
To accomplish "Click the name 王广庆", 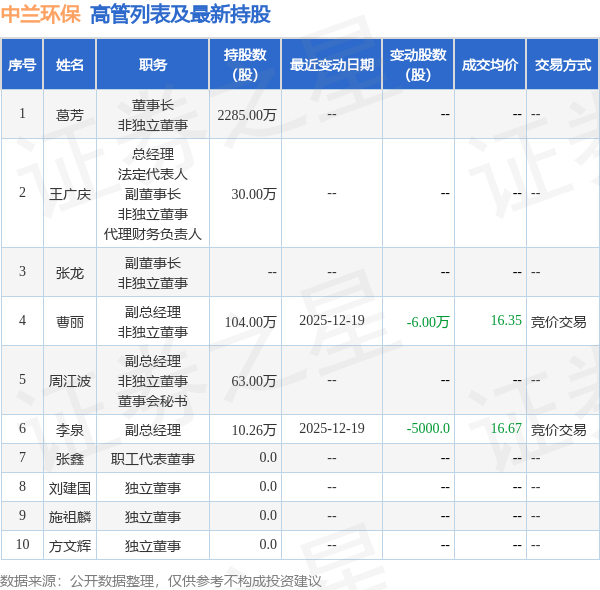I will point(70,194).
